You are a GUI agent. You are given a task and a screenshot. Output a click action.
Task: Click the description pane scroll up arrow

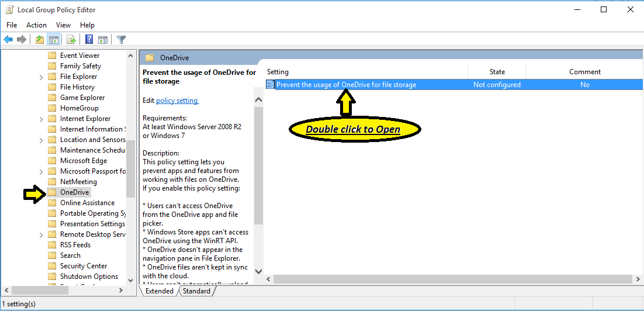point(258,100)
